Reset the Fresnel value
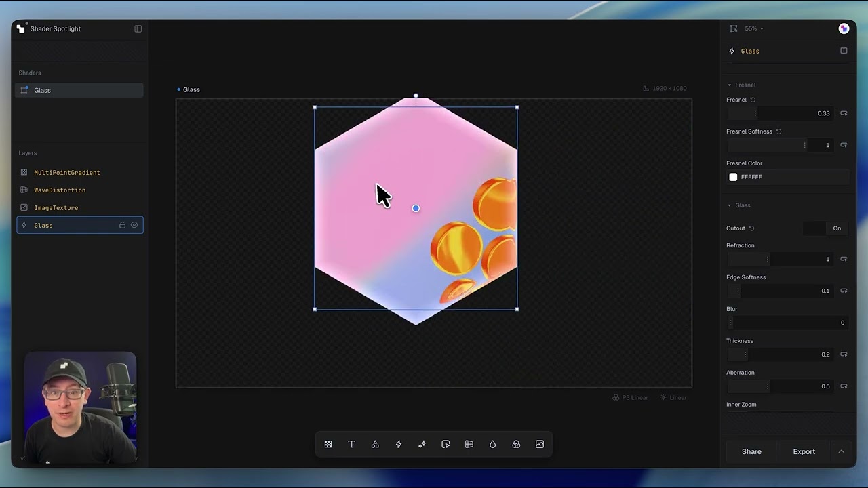Viewport: 868px width, 488px height. [753, 100]
